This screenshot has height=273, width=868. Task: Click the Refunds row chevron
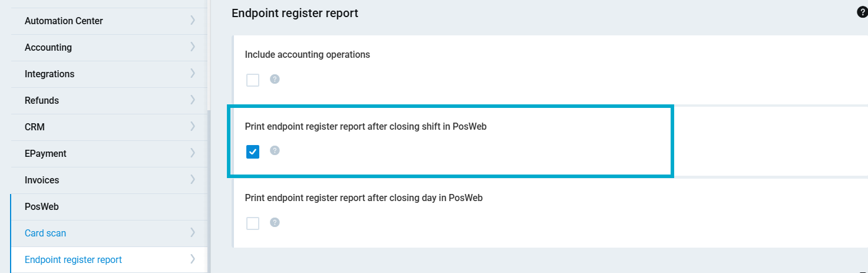coord(193,100)
